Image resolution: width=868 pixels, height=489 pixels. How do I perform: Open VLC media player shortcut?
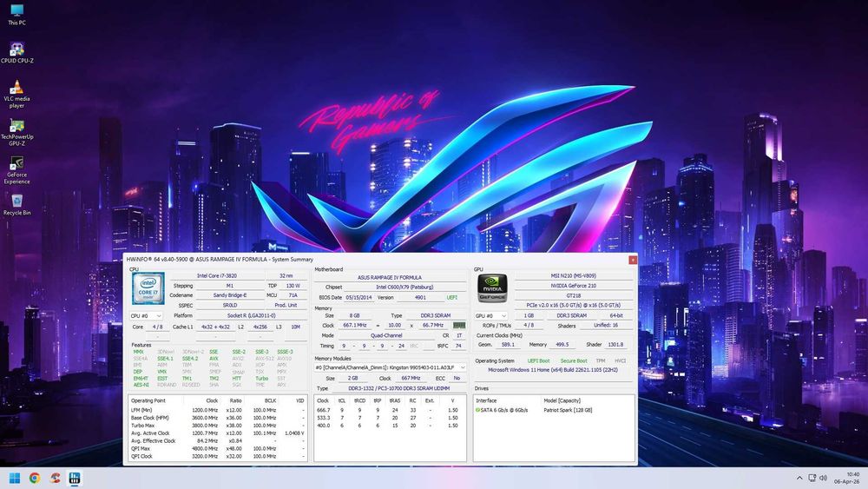coord(16,94)
